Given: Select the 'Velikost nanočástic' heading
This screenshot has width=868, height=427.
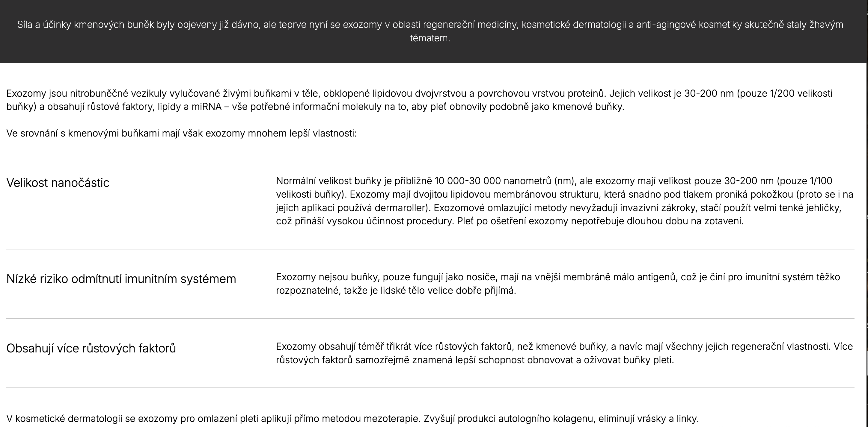Looking at the screenshot, I should 58,183.
